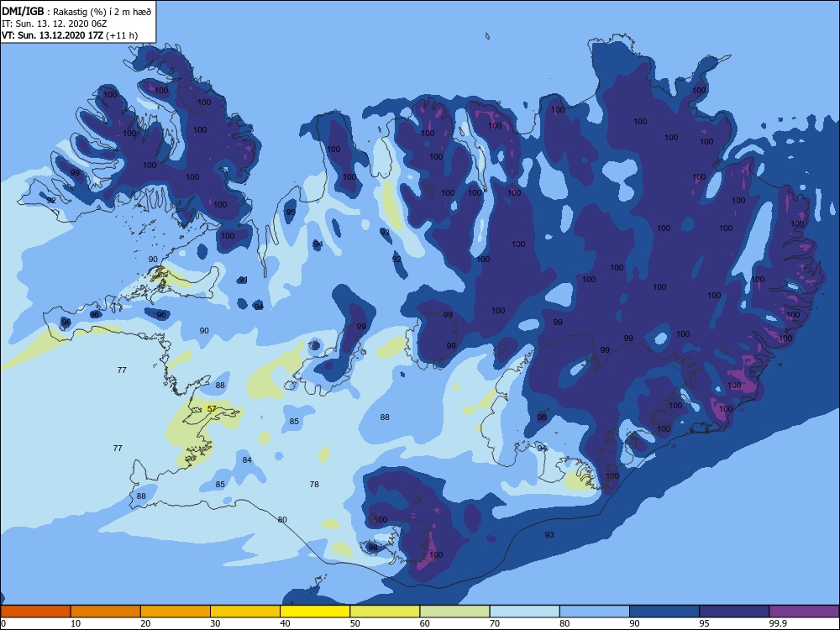Screen dimensions: 840x630
Task: Click the '95' humidity value on the map
Action: [291, 213]
